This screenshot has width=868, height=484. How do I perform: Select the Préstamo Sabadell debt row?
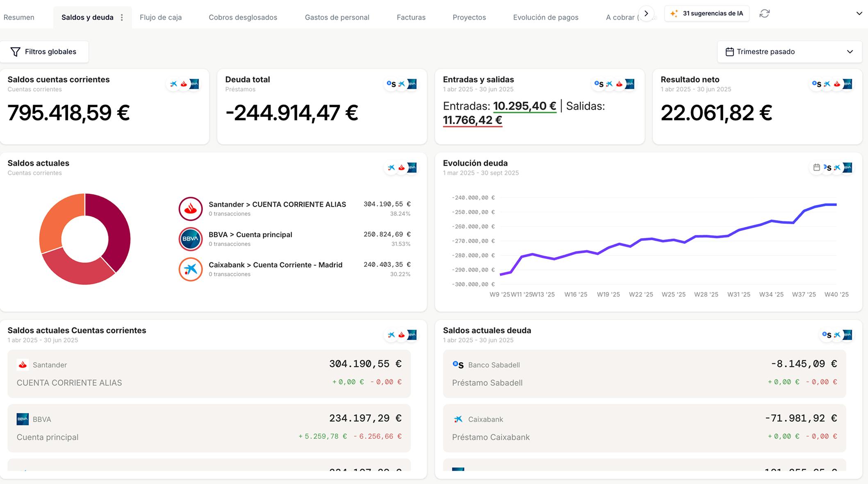click(x=644, y=373)
